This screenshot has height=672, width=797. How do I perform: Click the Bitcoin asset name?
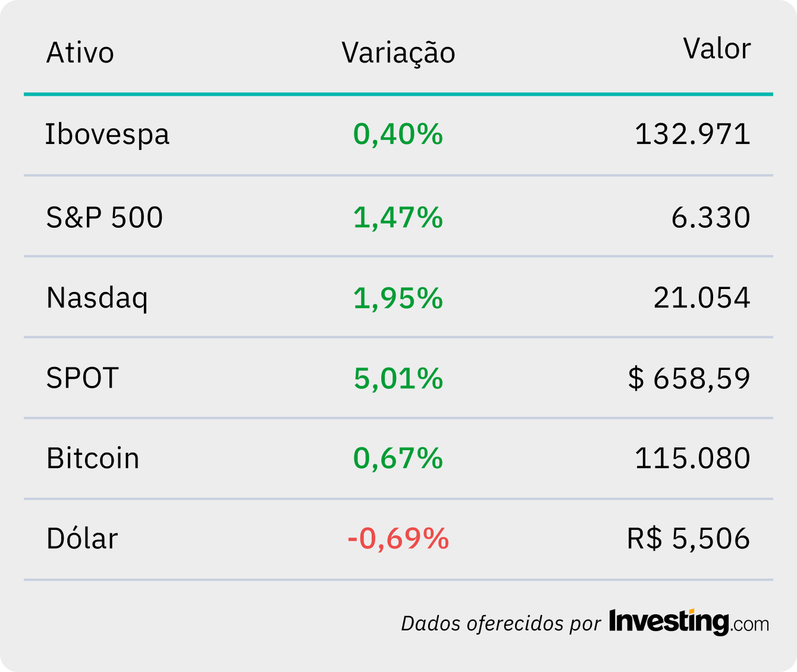pyautogui.click(x=93, y=458)
